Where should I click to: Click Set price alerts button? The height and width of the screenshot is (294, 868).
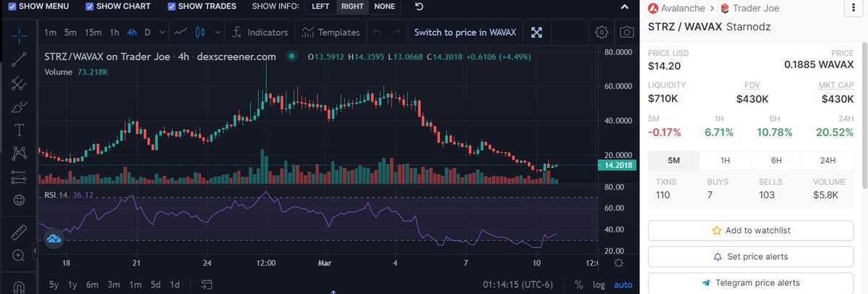pyautogui.click(x=751, y=256)
